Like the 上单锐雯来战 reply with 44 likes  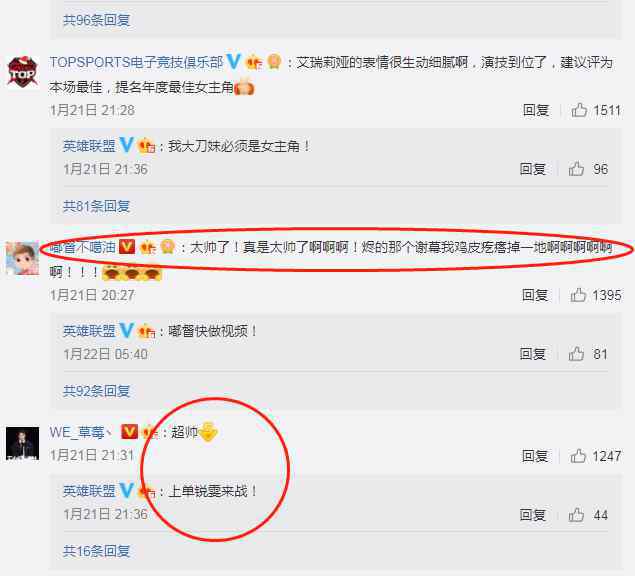coord(576,515)
